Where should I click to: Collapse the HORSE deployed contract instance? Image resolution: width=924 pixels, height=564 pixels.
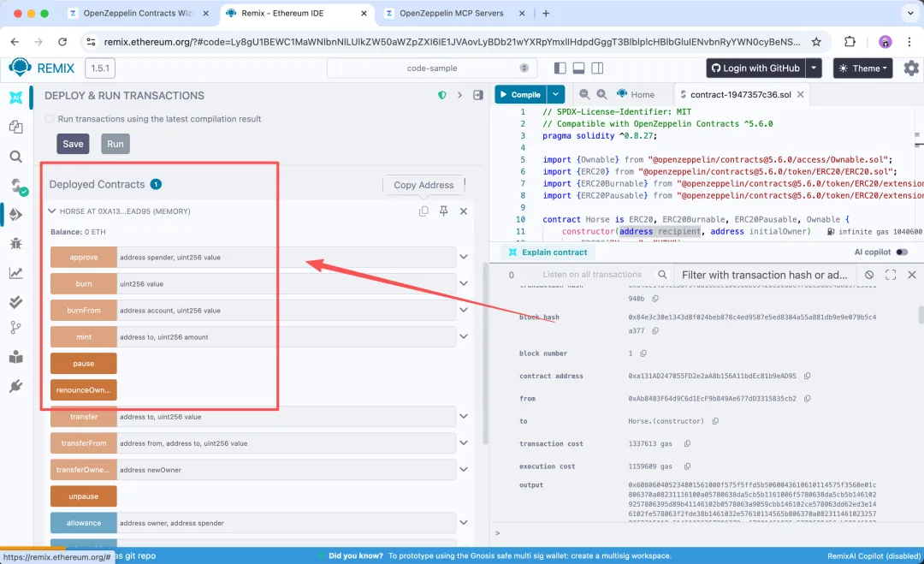pos(52,211)
